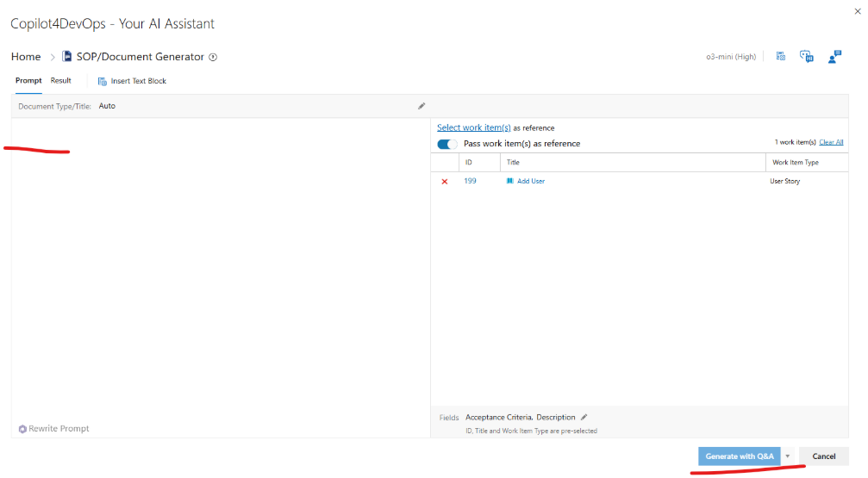Click Clear All link
The width and height of the screenshot is (868, 478).
(831, 142)
